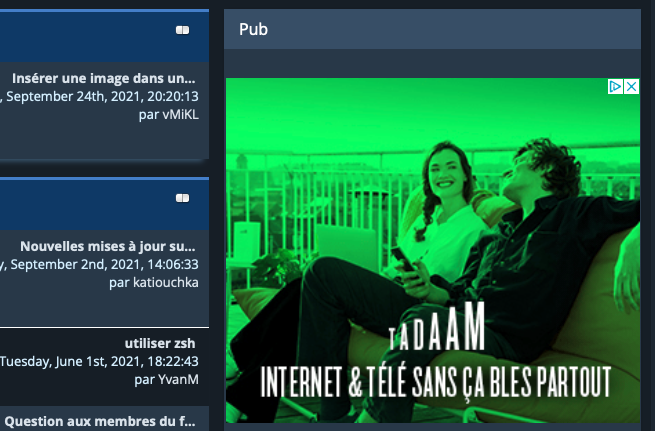
Task: Open topic 'Insérer une image dans un...'
Action: click(104, 78)
